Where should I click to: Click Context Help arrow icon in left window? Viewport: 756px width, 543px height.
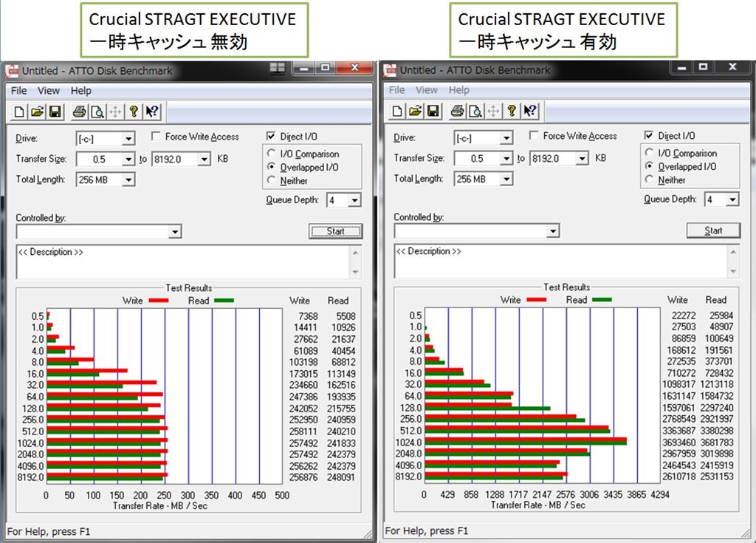point(152,112)
